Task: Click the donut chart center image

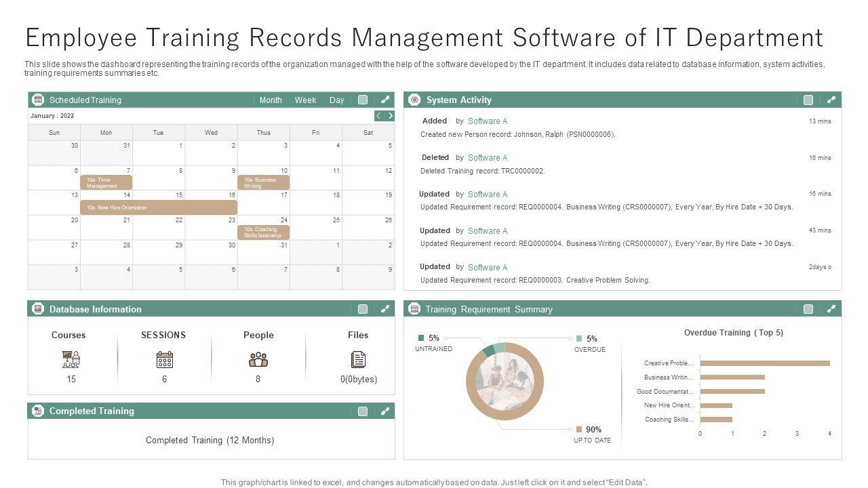Action: tap(505, 381)
